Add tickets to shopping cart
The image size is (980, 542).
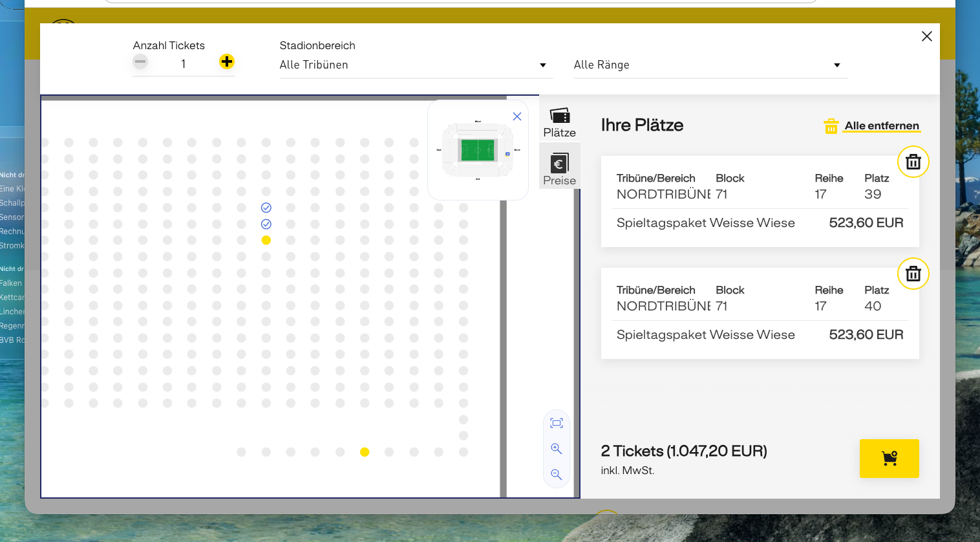pyautogui.click(x=889, y=459)
